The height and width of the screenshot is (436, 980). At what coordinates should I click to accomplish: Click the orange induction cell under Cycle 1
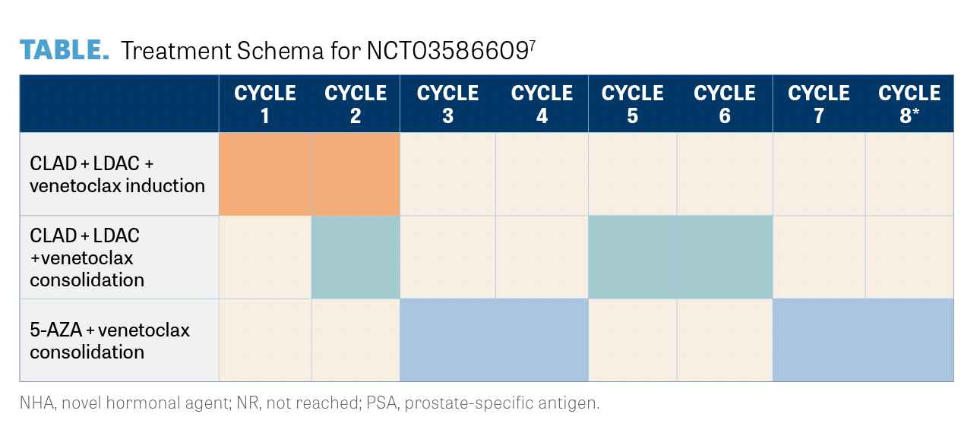click(x=265, y=174)
